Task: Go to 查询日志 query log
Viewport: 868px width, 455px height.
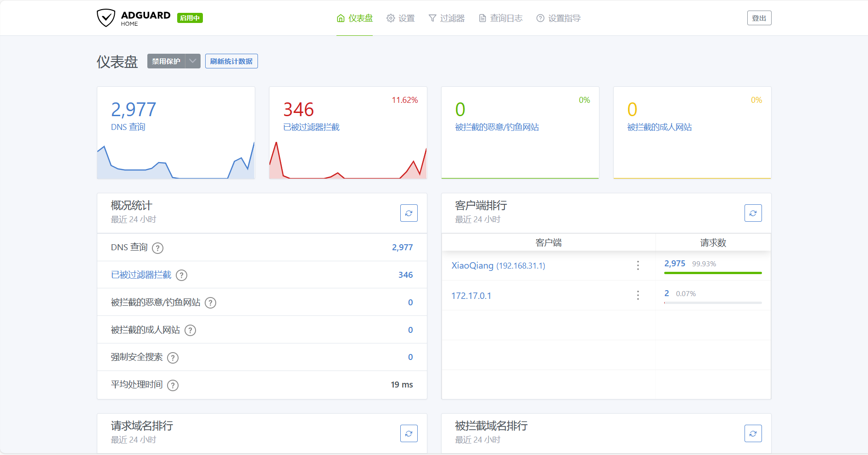Action: tap(501, 18)
